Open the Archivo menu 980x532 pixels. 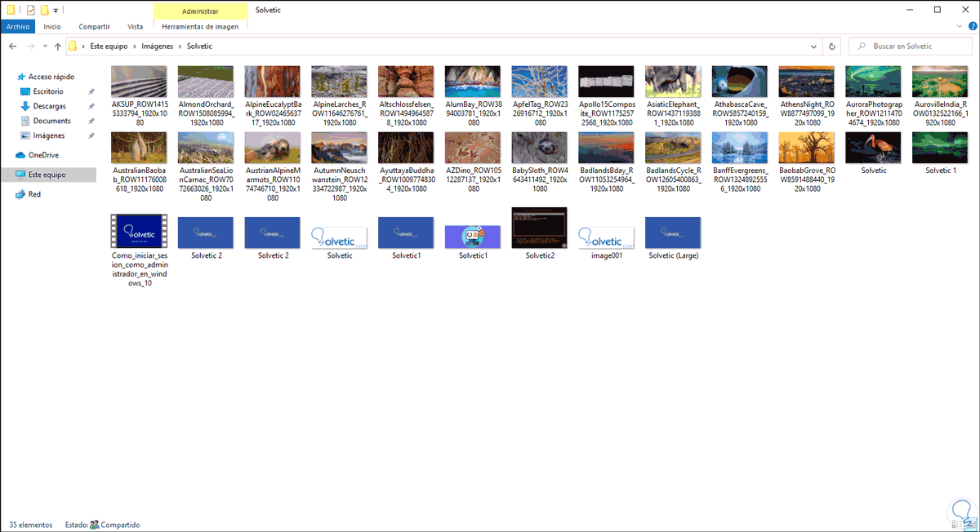pyautogui.click(x=17, y=27)
